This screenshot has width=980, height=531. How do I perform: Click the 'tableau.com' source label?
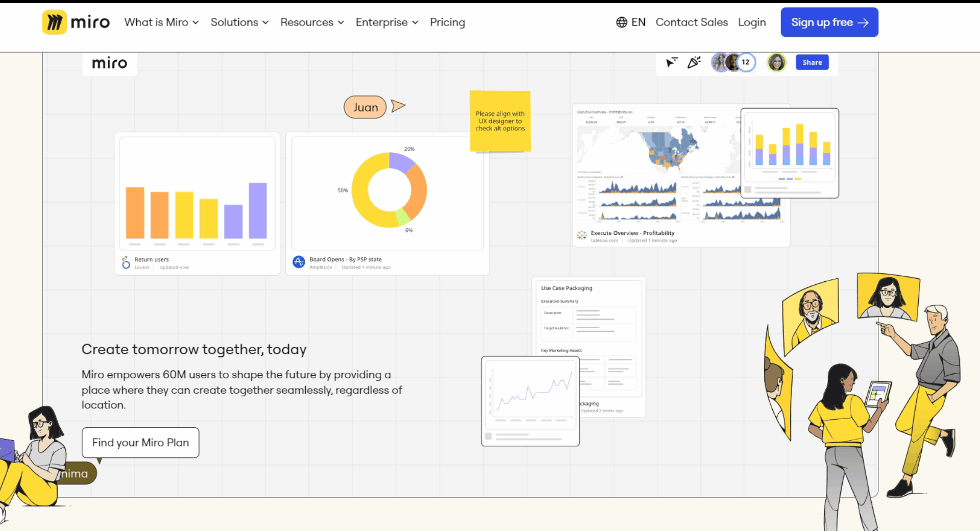604,240
